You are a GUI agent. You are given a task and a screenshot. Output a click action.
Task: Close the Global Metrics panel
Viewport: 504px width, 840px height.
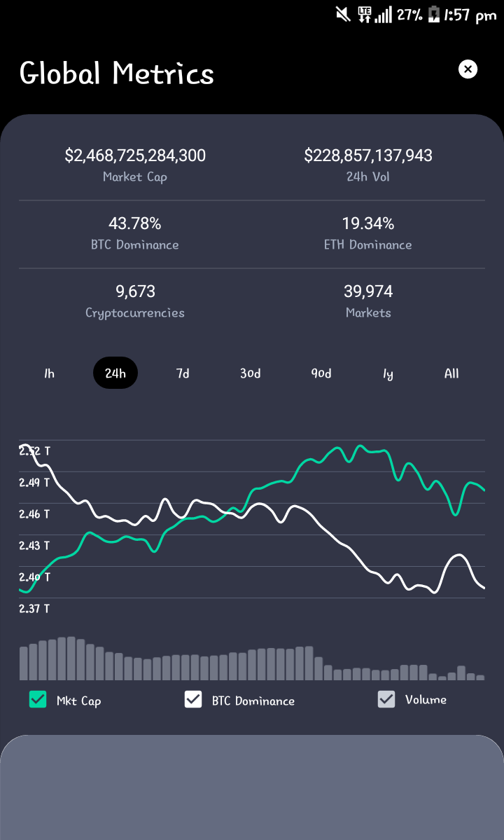coord(468,69)
